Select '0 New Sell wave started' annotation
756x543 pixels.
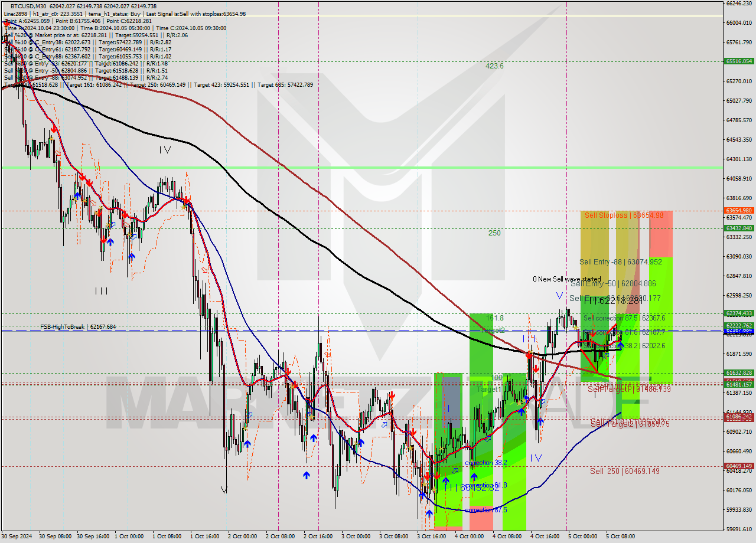pos(567,279)
